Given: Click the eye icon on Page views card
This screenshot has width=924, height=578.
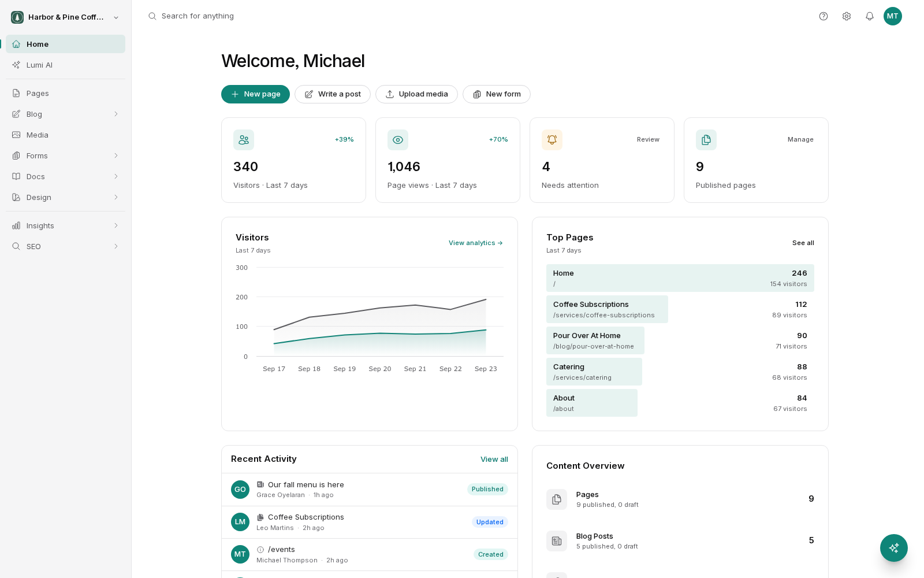Looking at the screenshot, I should click(x=398, y=140).
